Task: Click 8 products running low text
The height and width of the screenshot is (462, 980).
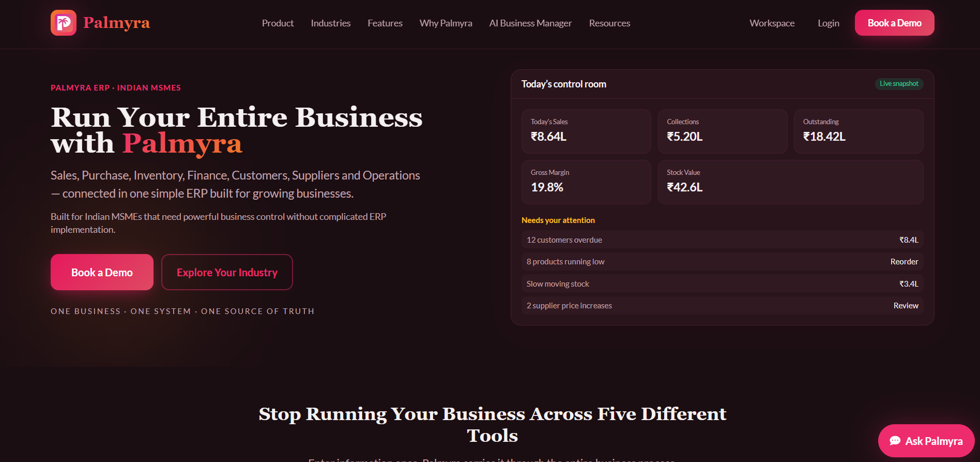Action: [565, 262]
